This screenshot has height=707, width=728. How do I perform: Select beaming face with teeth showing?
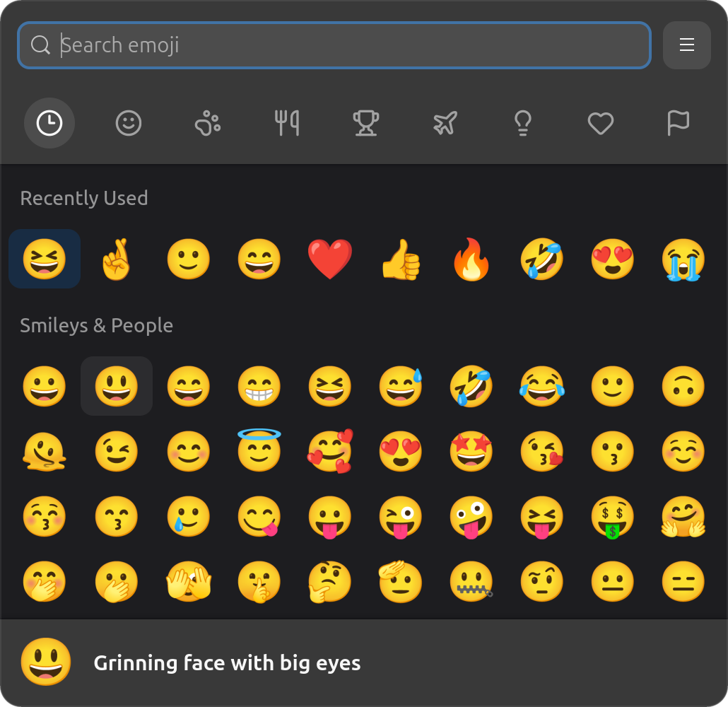coord(259,386)
